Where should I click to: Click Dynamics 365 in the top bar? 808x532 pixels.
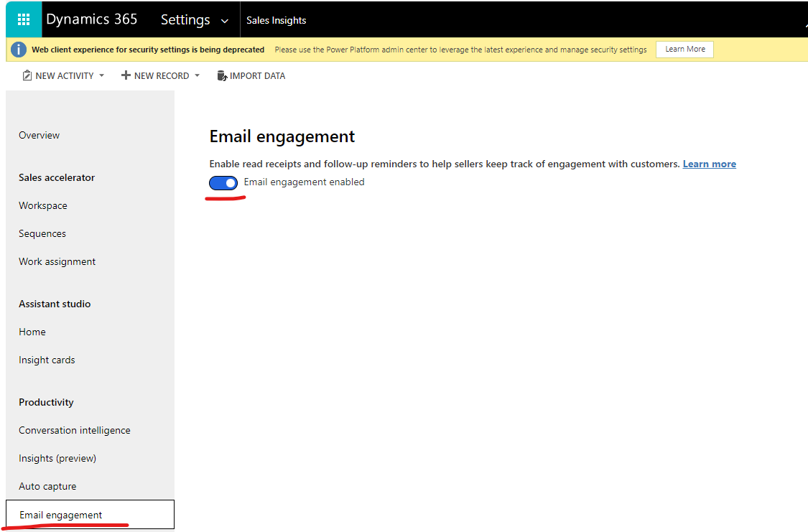[x=92, y=19]
